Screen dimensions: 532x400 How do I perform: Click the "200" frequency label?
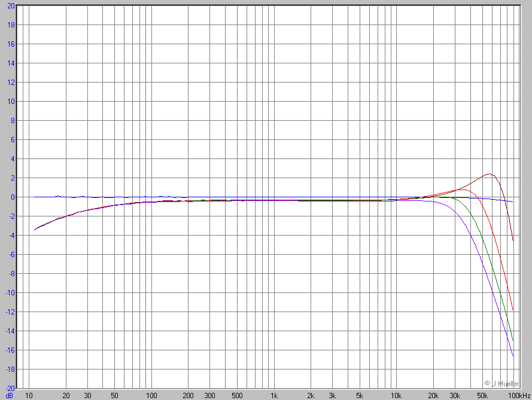189,396
